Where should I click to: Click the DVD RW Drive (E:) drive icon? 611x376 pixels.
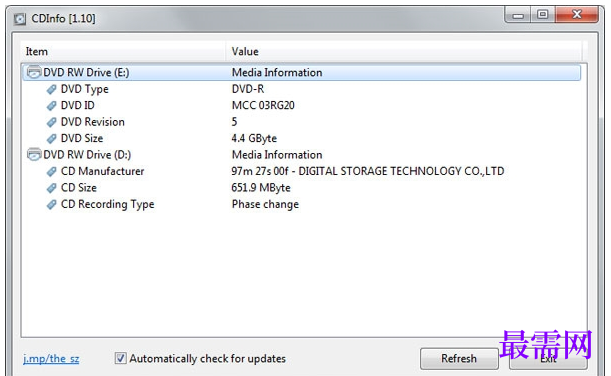click(x=34, y=72)
